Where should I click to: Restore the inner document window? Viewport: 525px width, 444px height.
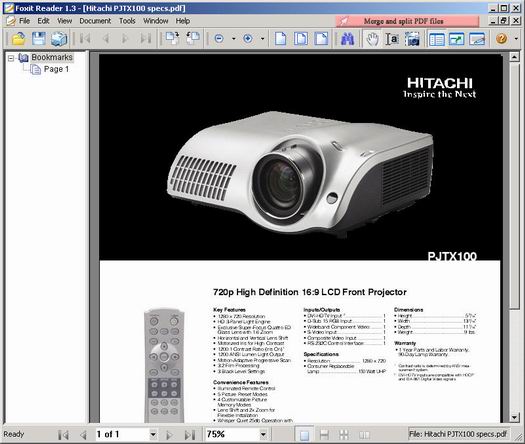[504, 21]
